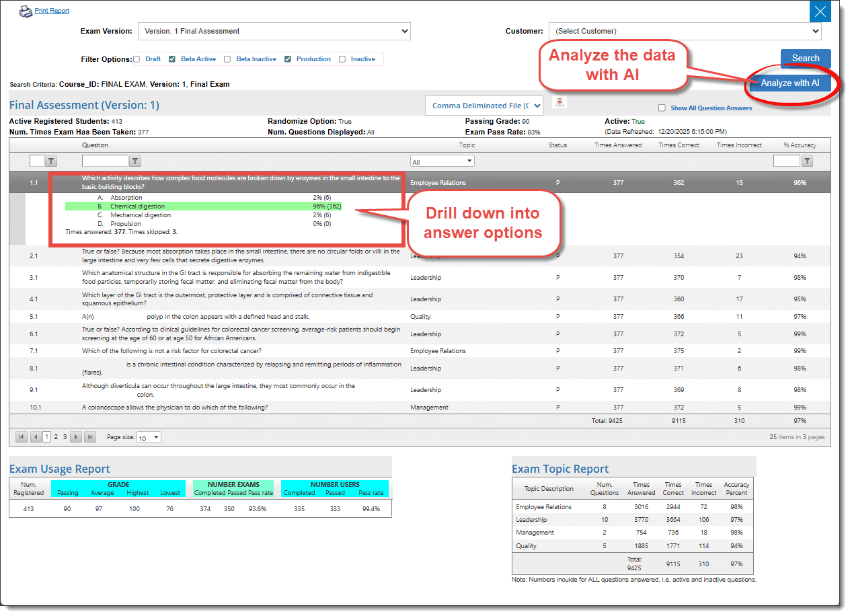
Task: Click the Analyze with AI button
Action: [790, 83]
